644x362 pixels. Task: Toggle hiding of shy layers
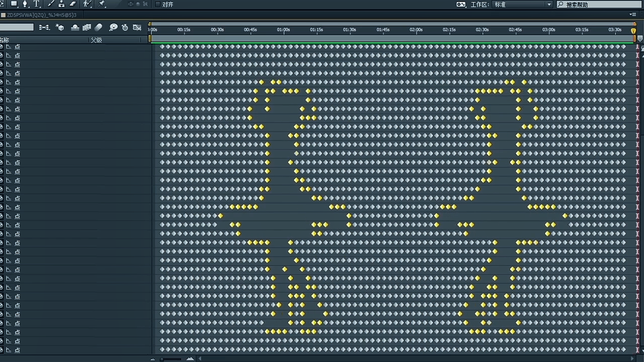[x=75, y=28]
